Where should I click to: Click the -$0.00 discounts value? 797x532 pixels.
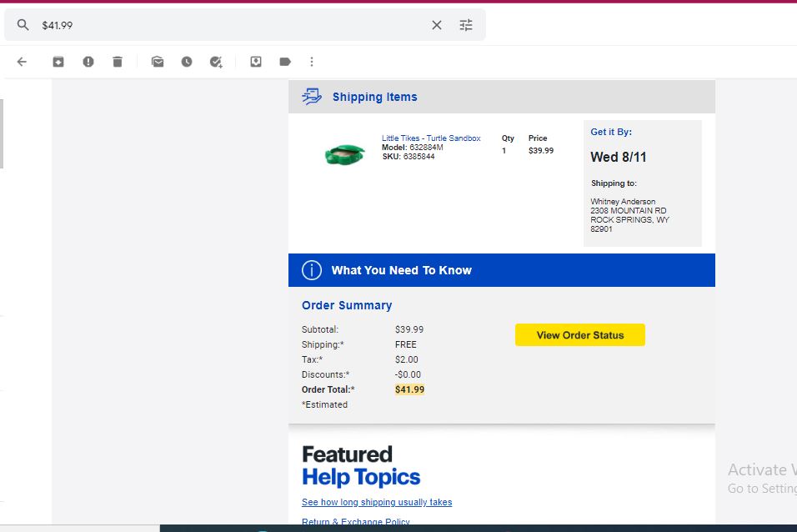(408, 374)
